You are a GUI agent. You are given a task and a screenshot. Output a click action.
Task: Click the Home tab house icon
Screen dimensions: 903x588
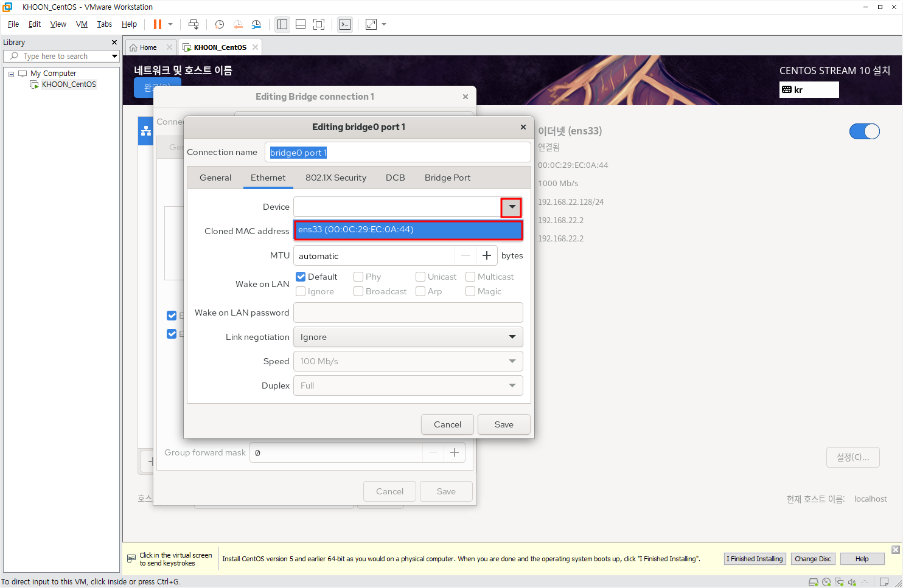133,47
